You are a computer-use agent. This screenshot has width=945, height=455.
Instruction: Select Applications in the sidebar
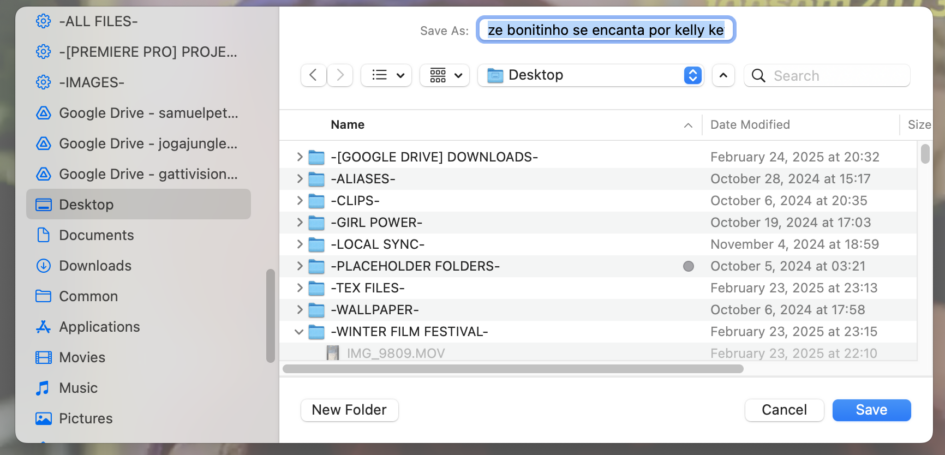(99, 326)
